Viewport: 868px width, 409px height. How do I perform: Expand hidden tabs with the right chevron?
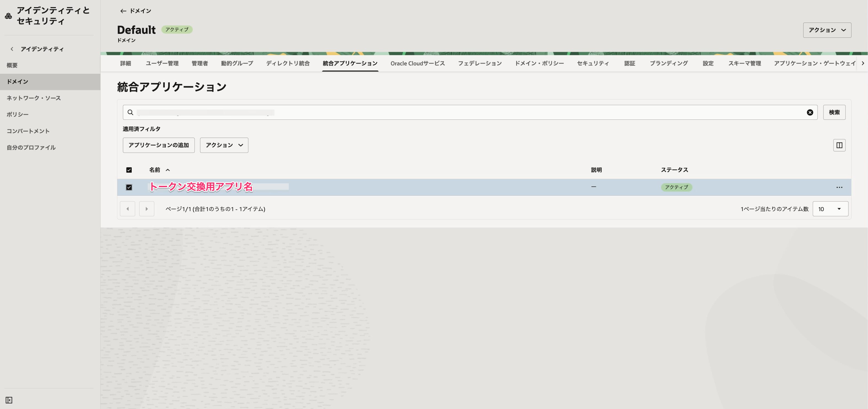tap(863, 63)
